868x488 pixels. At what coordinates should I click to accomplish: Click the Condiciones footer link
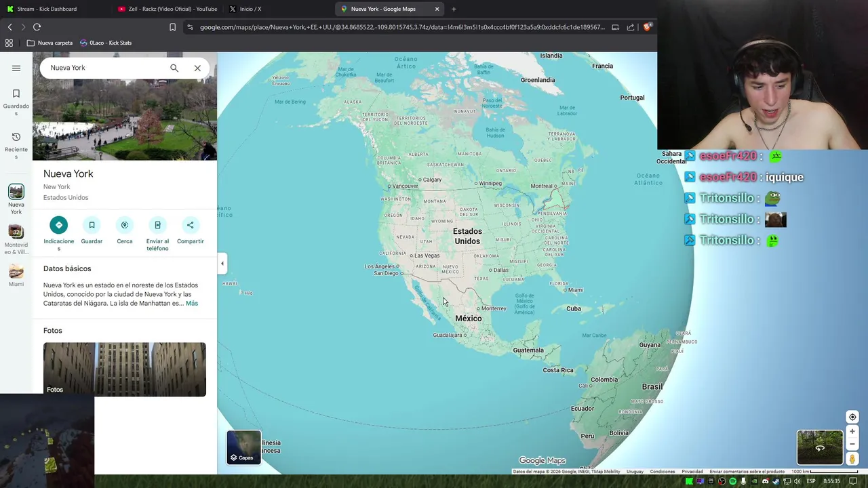click(663, 472)
